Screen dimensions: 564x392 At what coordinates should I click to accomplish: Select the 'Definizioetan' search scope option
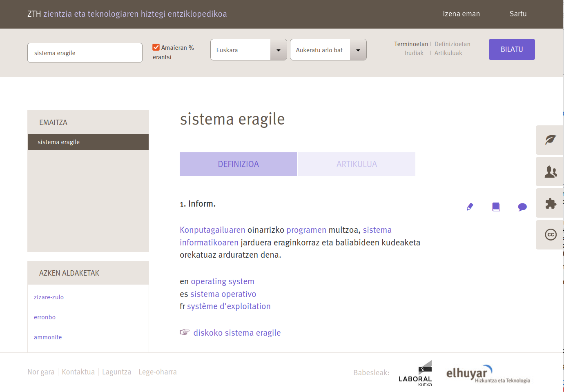pyautogui.click(x=452, y=44)
